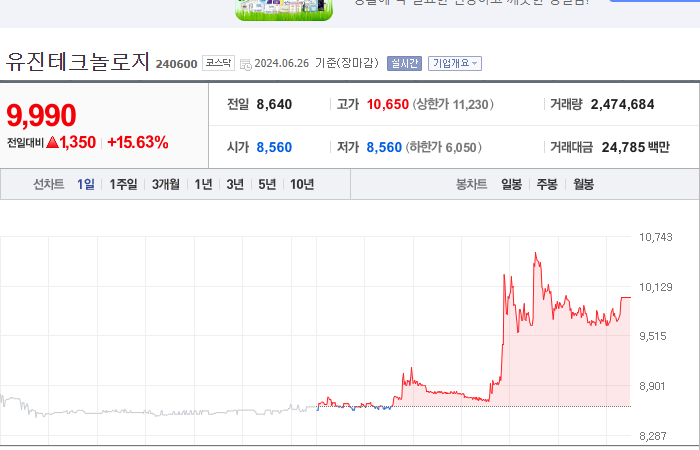Select the 1일 line chart tab
Image resolution: width=700 pixels, height=450 pixels.
click(x=86, y=184)
